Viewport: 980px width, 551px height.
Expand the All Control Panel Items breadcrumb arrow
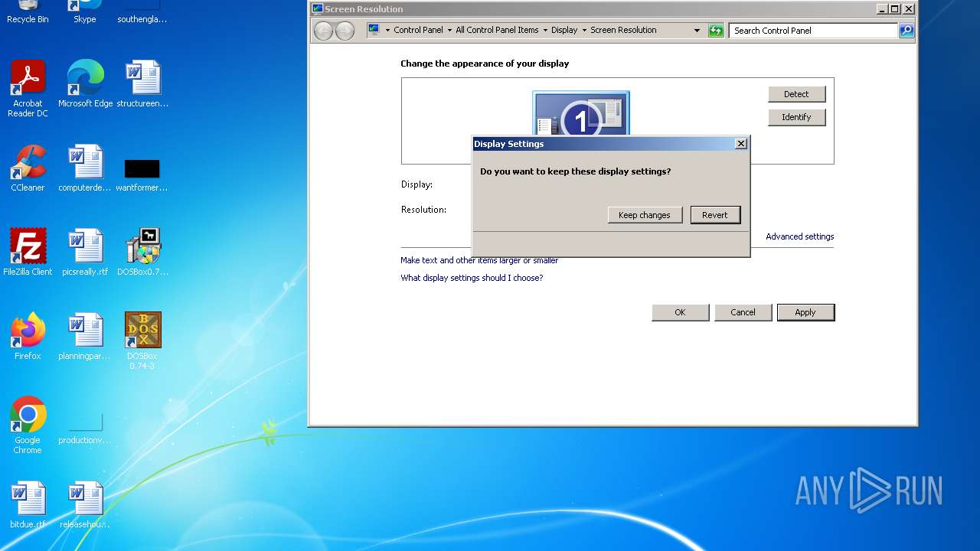(x=544, y=31)
